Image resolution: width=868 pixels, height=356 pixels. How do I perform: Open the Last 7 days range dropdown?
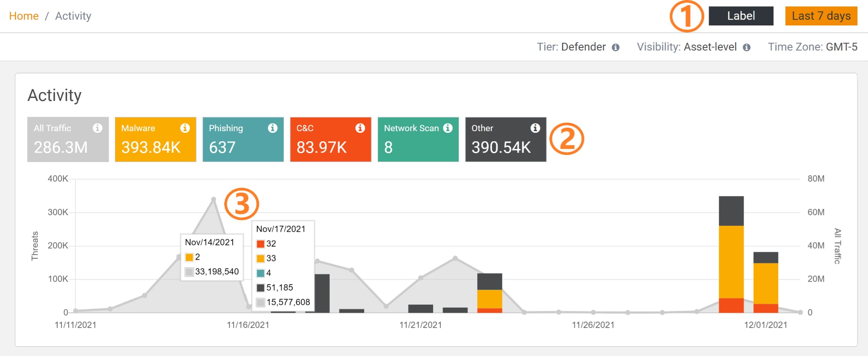pyautogui.click(x=821, y=16)
